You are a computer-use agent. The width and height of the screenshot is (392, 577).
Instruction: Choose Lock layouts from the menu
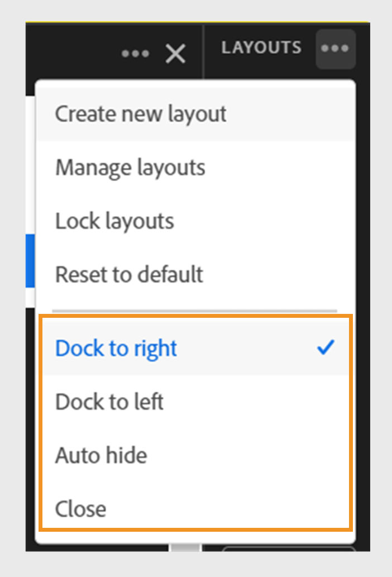114,221
